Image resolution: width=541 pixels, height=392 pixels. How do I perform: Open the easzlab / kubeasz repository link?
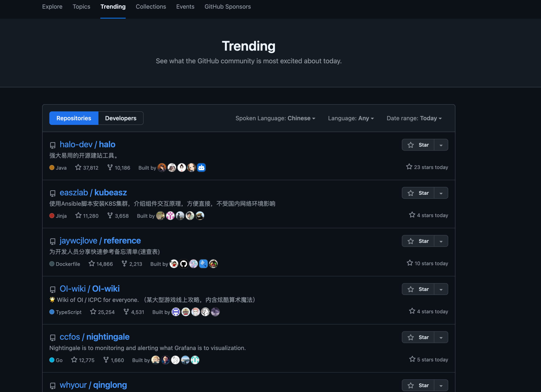coord(93,193)
